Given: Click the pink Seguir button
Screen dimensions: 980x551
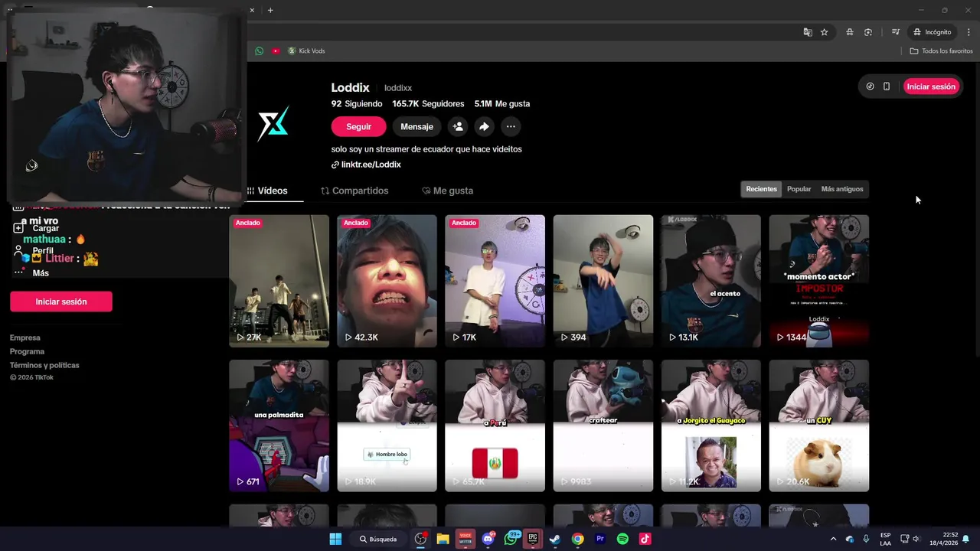Looking at the screenshot, I should coord(358,126).
